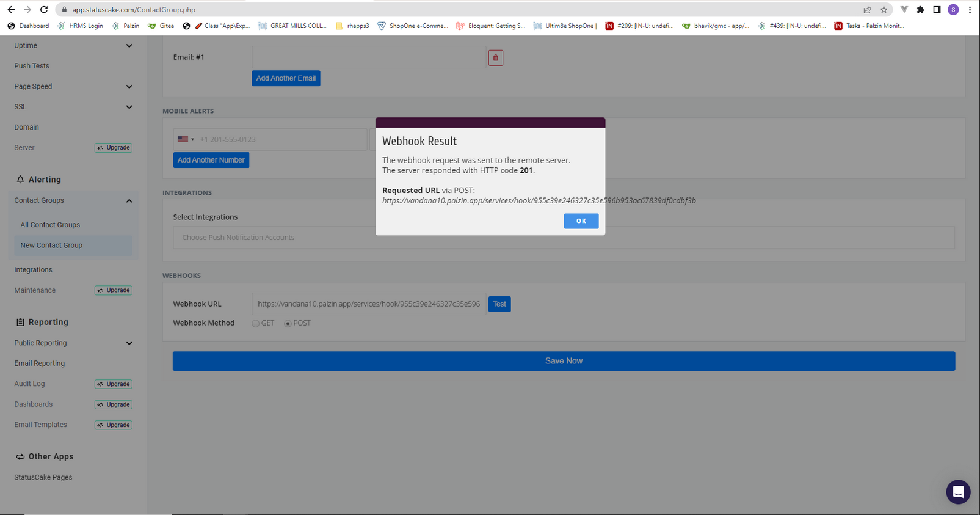Open the Integrations sidebar item
This screenshot has width=980, height=515.
(33, 270)
